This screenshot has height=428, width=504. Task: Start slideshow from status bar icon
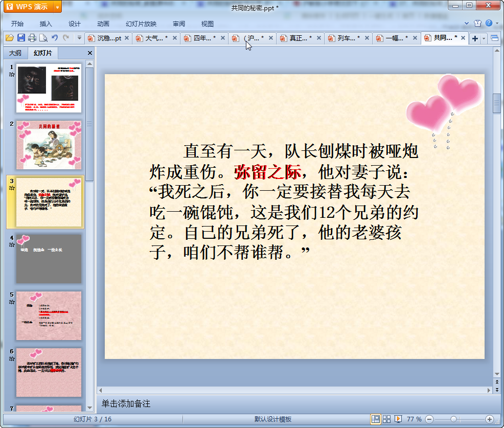pyautogui.click(x=398, y=419)
